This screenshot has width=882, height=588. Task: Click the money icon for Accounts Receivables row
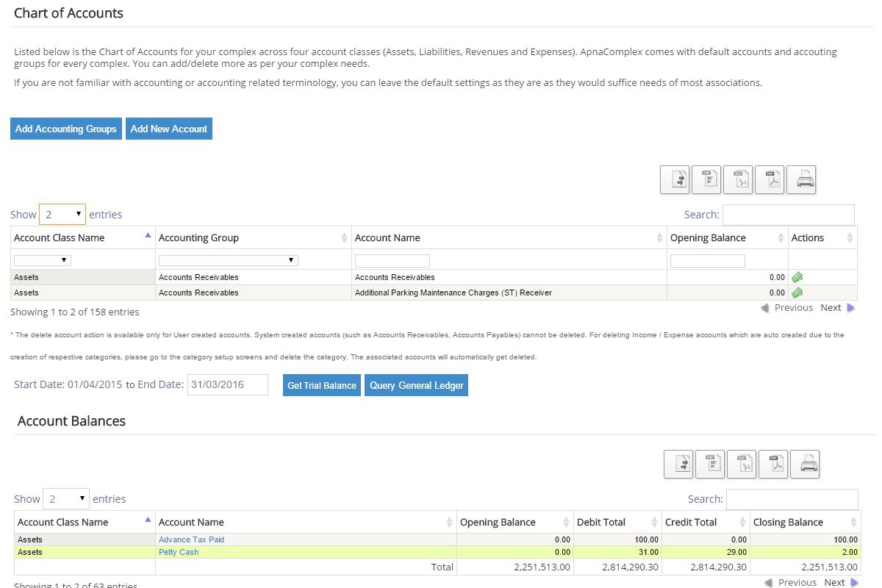pyautogui.click(x=797, y=277)
